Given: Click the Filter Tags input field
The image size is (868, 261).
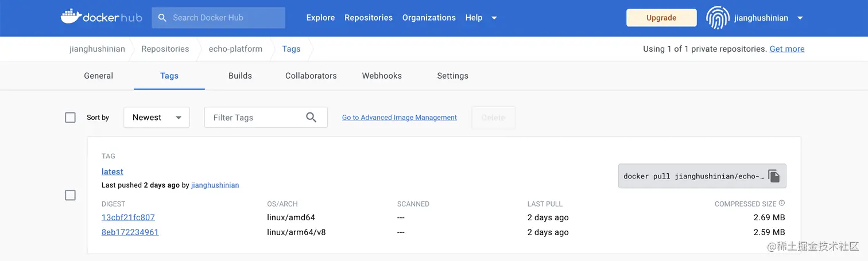Looking at the screenshot, I should pyautogui.click(x=255, y=118).
